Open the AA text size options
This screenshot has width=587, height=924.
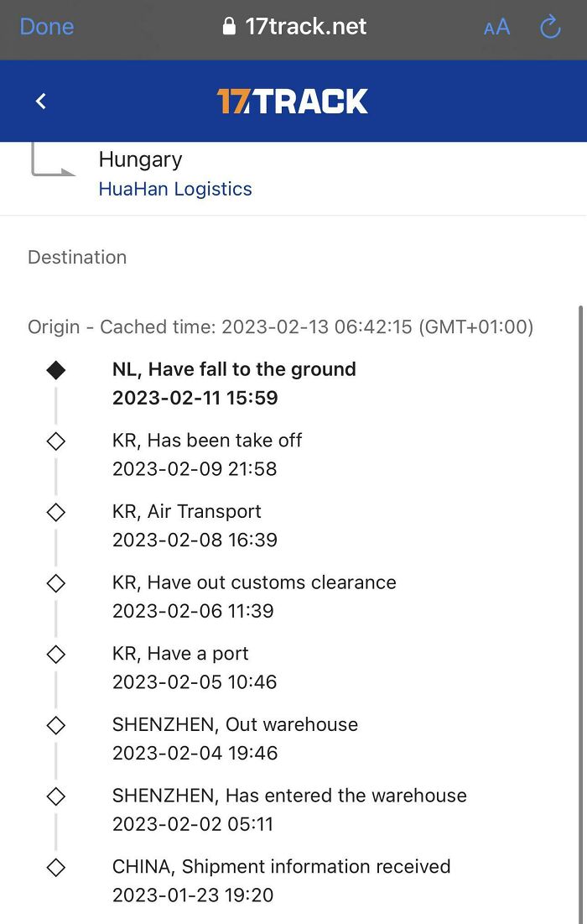(496, 28)
